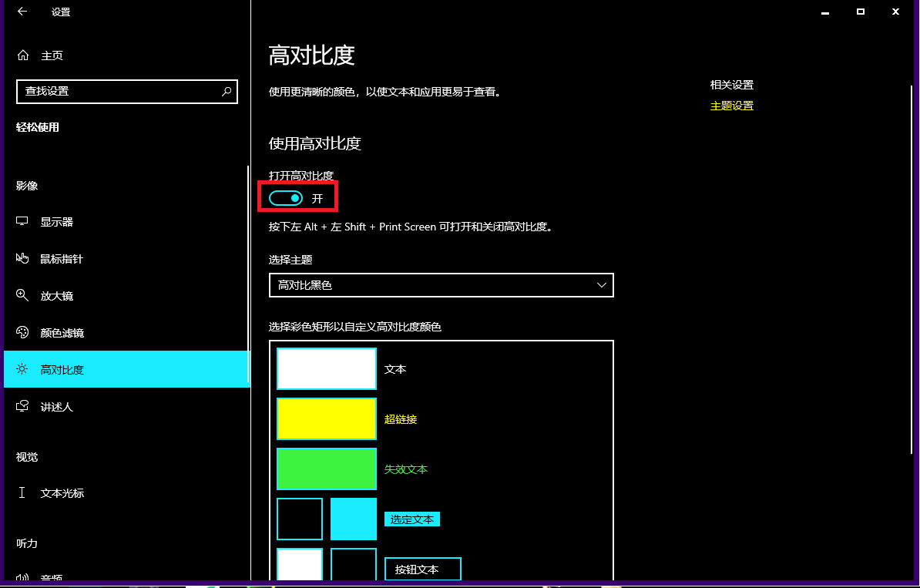Open the 主题设置 link
Screen dimensions: 920x588
(731, 106)
